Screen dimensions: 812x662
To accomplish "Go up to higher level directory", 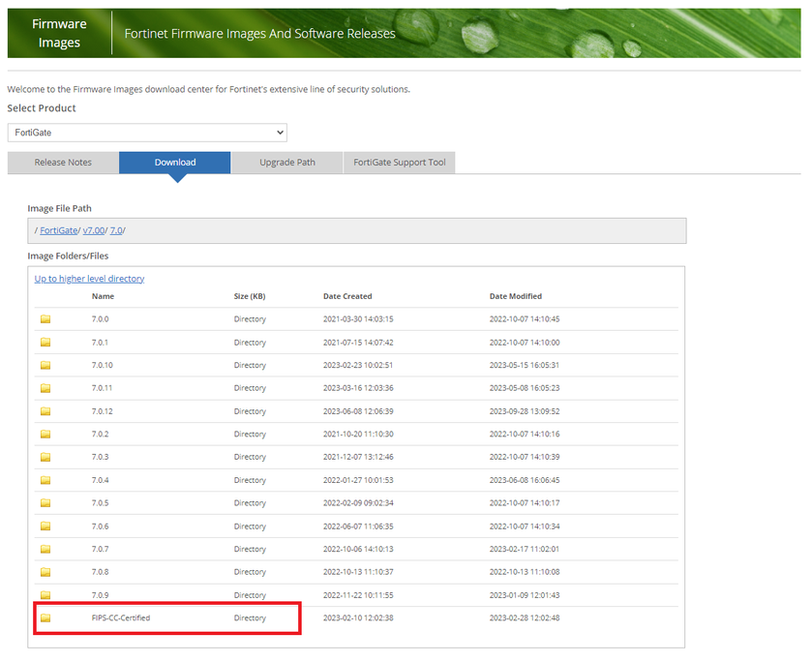I will pos(89,279).
